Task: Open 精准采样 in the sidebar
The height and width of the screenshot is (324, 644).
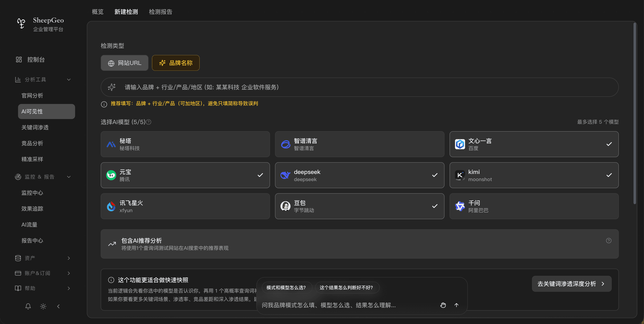Action: click(47, 159)
